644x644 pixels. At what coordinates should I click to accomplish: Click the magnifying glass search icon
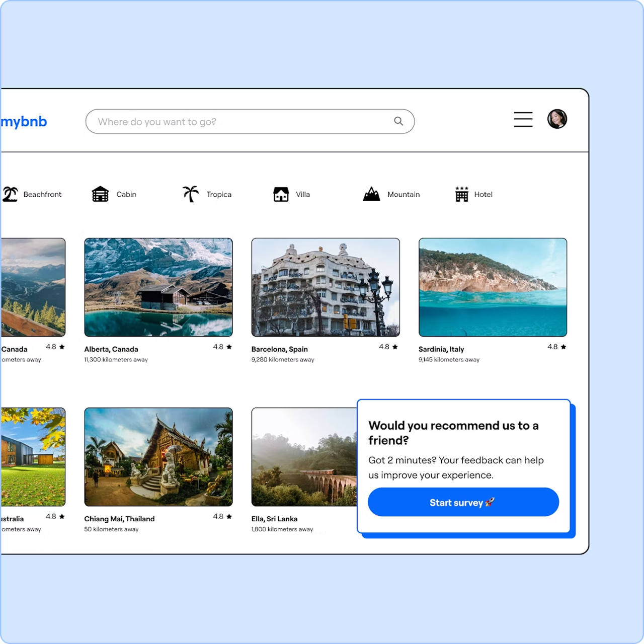click(x=398, y=121)
